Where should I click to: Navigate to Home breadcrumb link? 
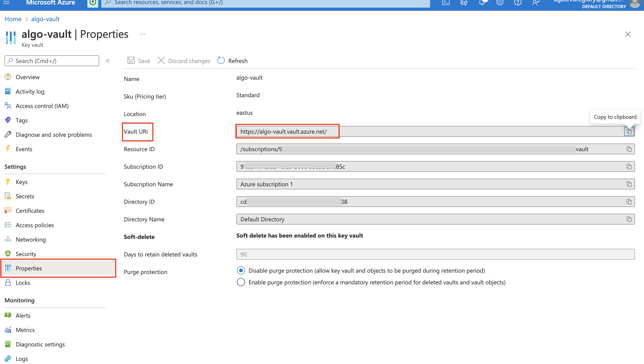(x=13, y=19)
